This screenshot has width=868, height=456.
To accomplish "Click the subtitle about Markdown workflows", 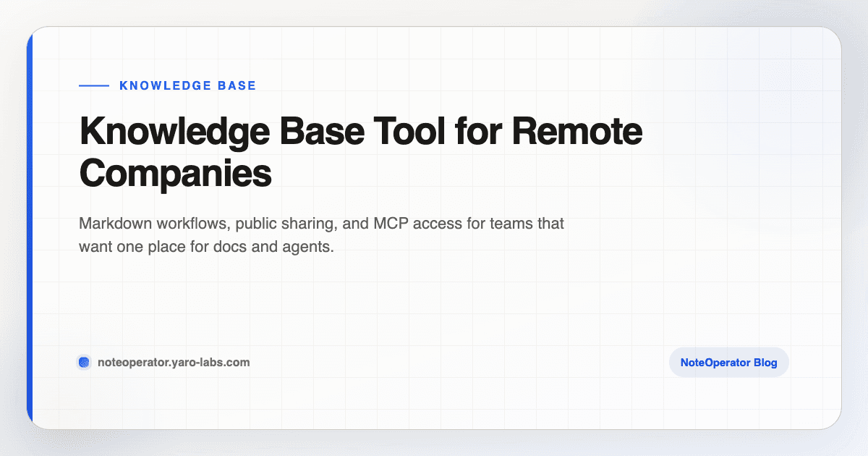I will click(321, 235).
